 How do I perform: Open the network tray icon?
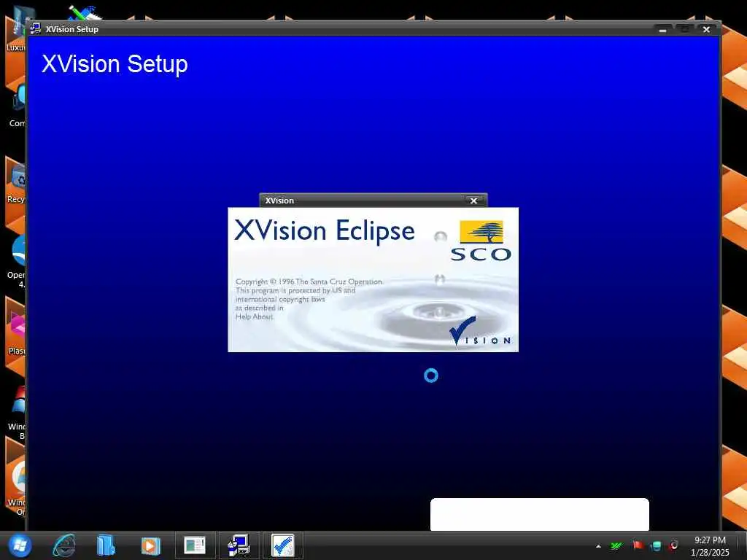(656, 545)
